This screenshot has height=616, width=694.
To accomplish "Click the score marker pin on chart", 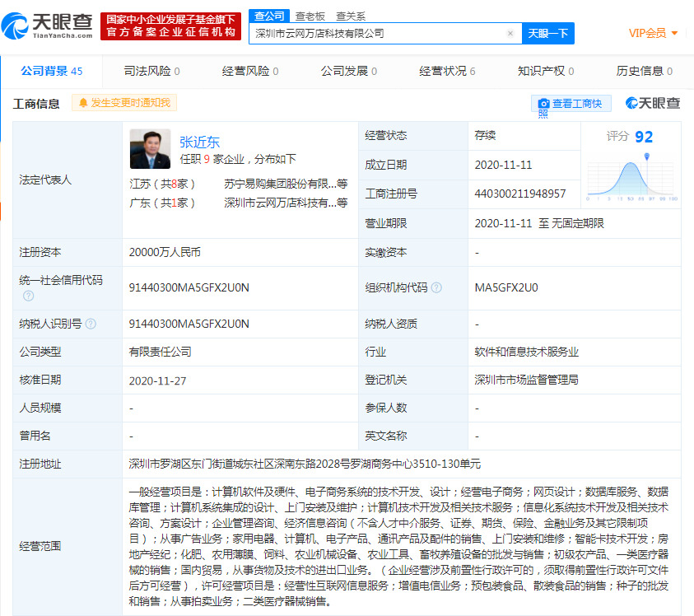I will pyautogui.click(x=646, y=156).
